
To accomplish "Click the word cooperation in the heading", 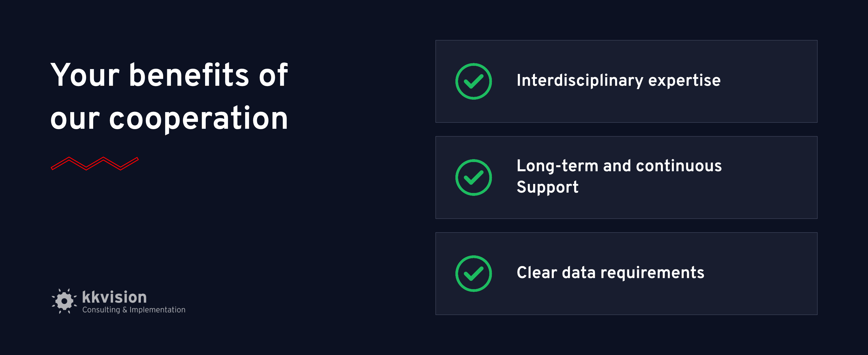I will [x=198, y=119].
